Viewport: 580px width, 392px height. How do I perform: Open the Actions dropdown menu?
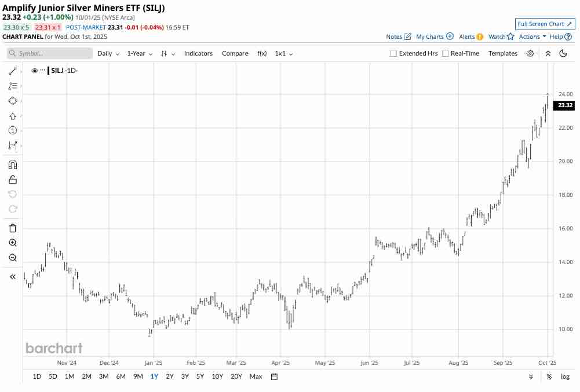tap(532, 36)
